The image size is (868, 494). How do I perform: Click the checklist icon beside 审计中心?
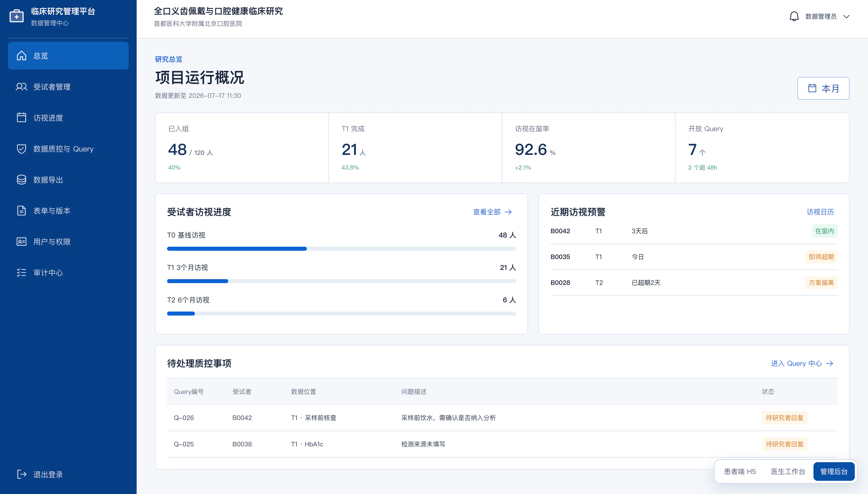coord(22,273)
